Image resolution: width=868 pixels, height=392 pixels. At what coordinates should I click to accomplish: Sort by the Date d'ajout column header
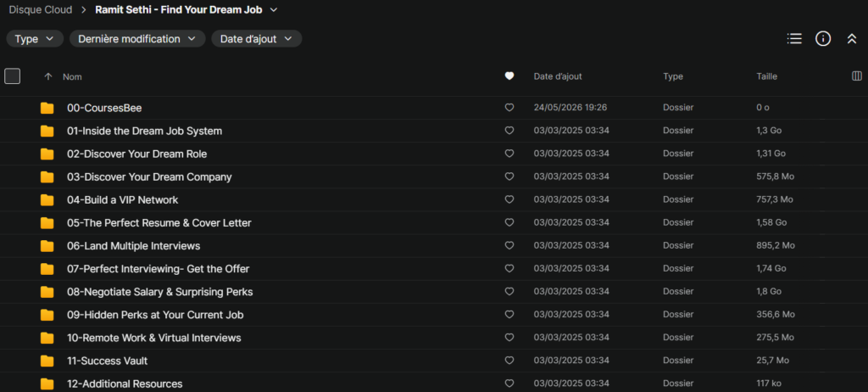click(558, 76)
